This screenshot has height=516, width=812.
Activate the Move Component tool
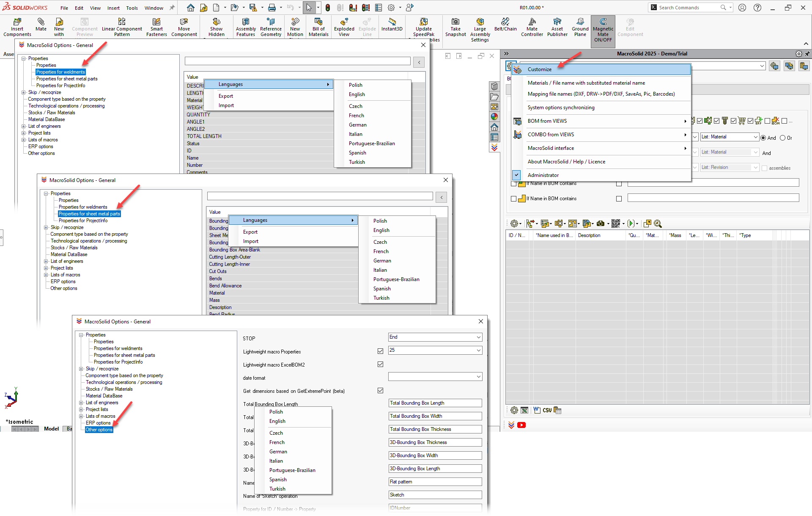pyautogui.click(x=184, y=27)
